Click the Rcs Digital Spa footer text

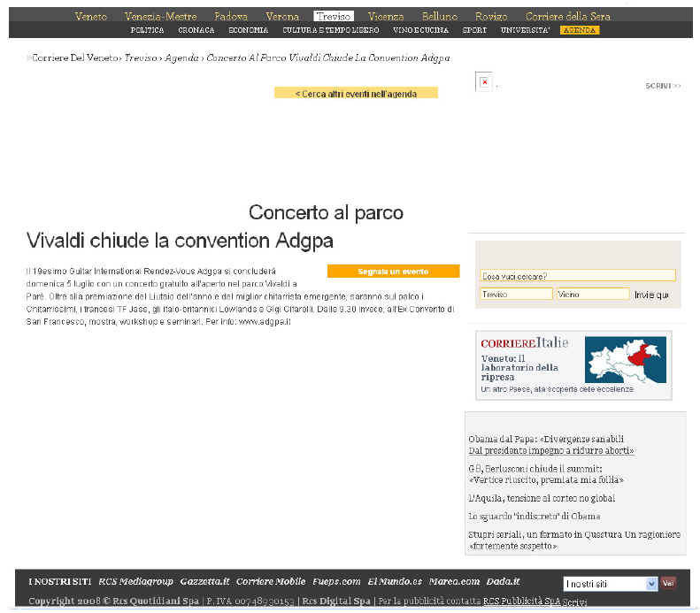pyautogui.click(x=336, y=601)
